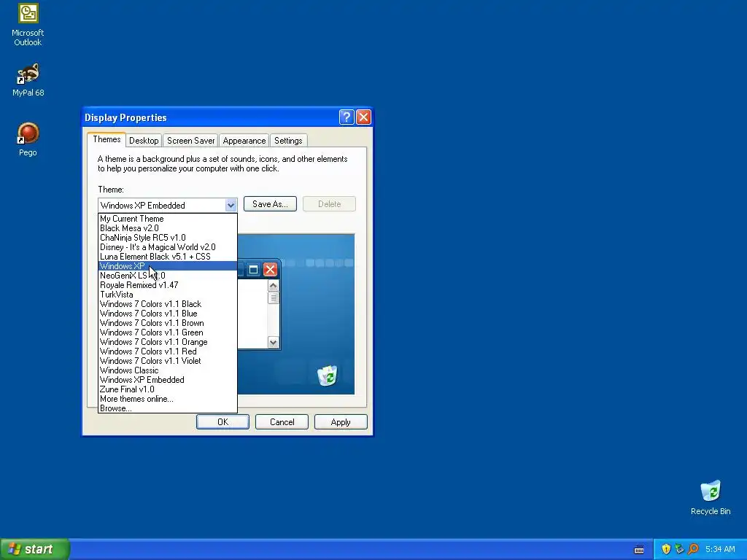Screen dimensions: 747x560
Task: Select the highlighted Windows XP theme
Action: 168,265
